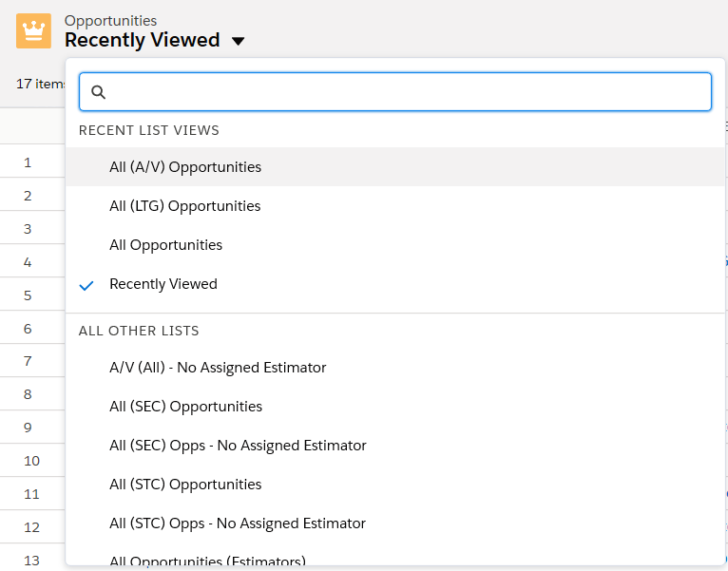Select All (STC) Opportunities list view
Screen dimensions: 728x571
point(185,485)
